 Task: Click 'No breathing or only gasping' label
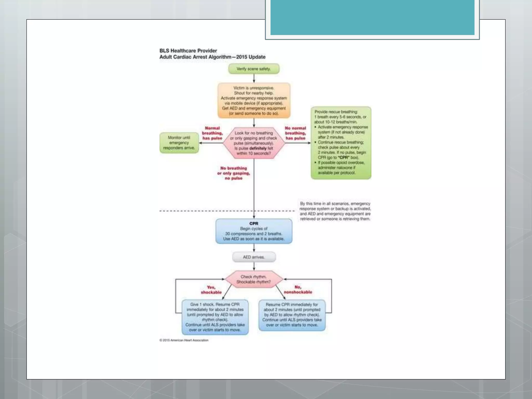pyautogui.click(x=234, y=173)
